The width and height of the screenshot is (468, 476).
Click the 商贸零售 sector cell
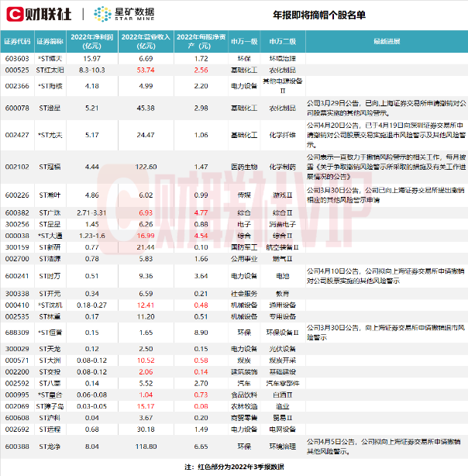244,418
